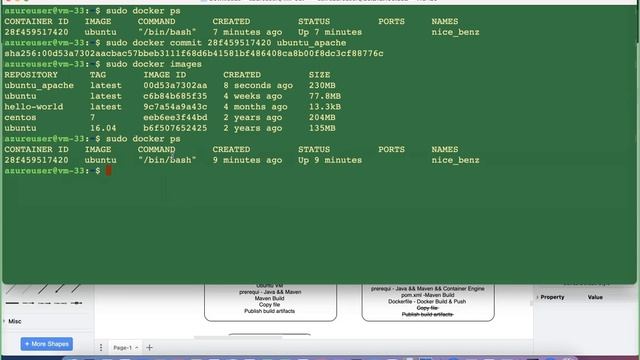This screenshot has height=360, width=640.
Task: Click the More Shapes button in draw.io
Action: click(x=47, y=344)
